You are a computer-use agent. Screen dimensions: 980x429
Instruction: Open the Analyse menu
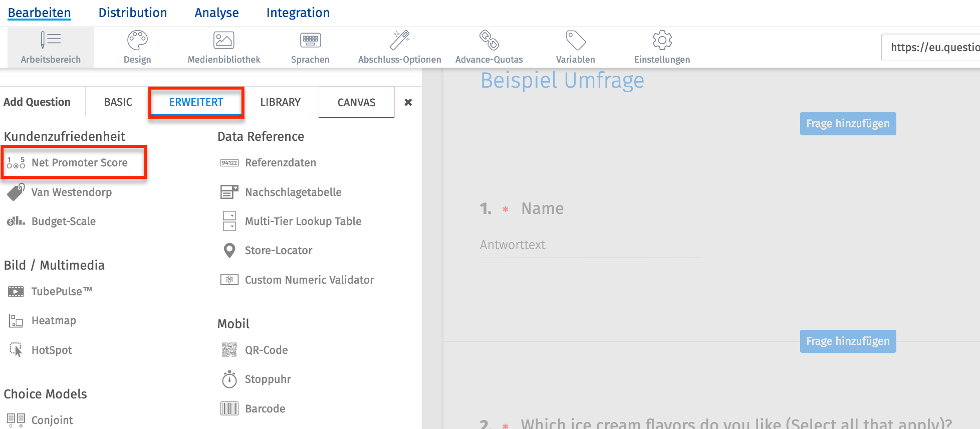[216, 13]
